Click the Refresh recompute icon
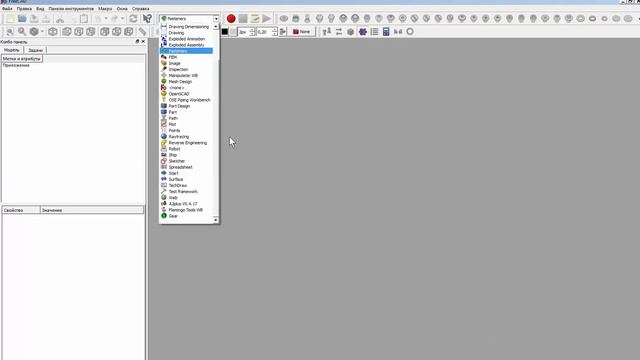 coord(133,19)
